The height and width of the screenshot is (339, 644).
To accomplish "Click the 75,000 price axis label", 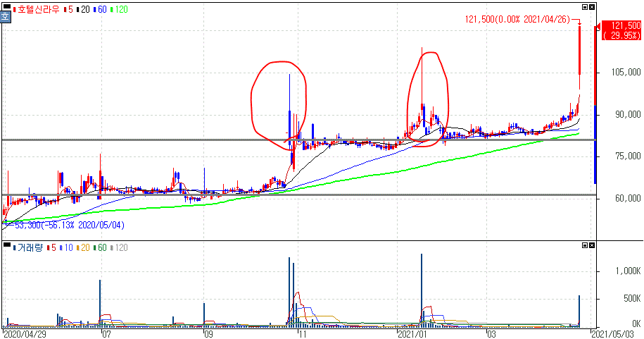I will 628,156.
